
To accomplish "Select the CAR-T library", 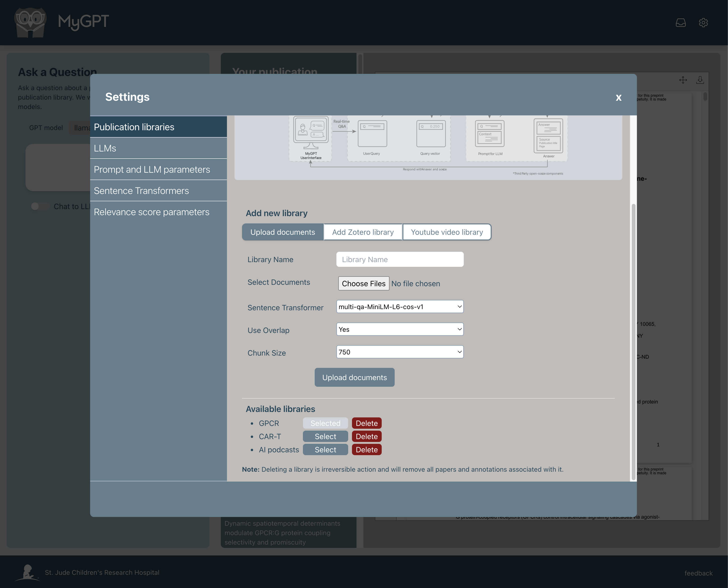I will click(x=325, y=437).
